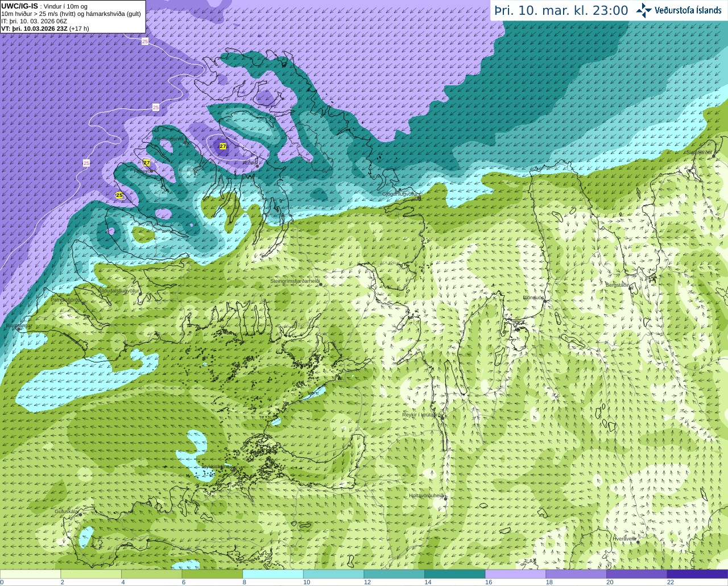The height and width of the screenshot is (586, 728).
Task: Select the yellow 27 gust marker near Æðey
Action: click(x=223, y=146)
